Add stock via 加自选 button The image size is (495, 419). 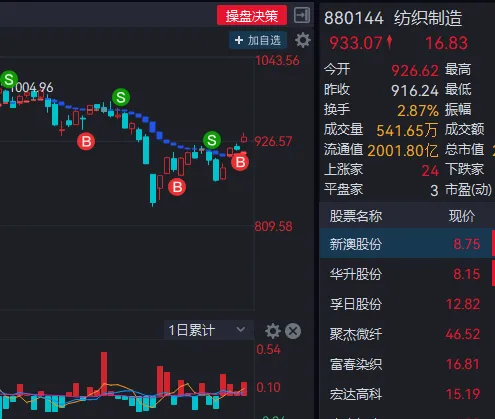click(258, 40)
